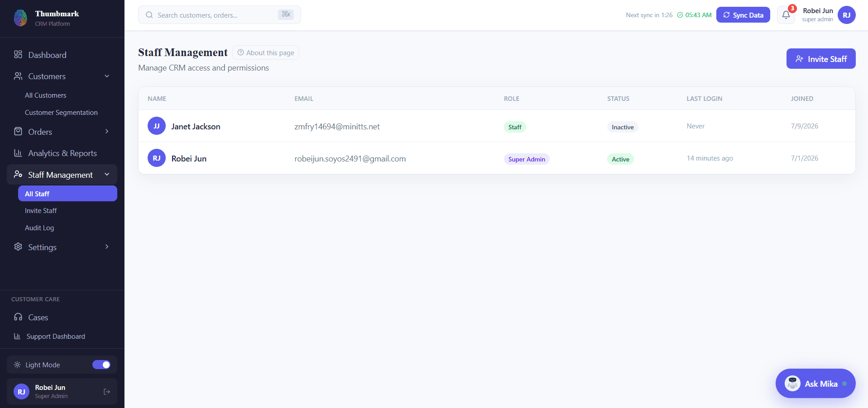Click '14 minutes ago' last login
Screen dimensions: 868x408
pos(710,158)
